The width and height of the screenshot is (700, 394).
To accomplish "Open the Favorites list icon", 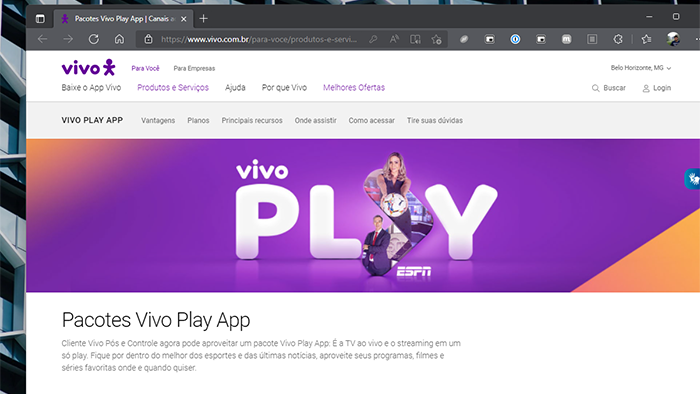I will pos(646,39).
